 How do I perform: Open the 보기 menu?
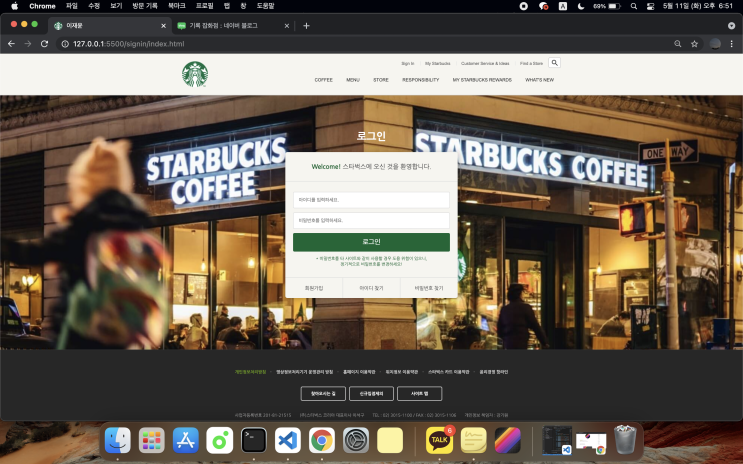click(x=116, y=6)
